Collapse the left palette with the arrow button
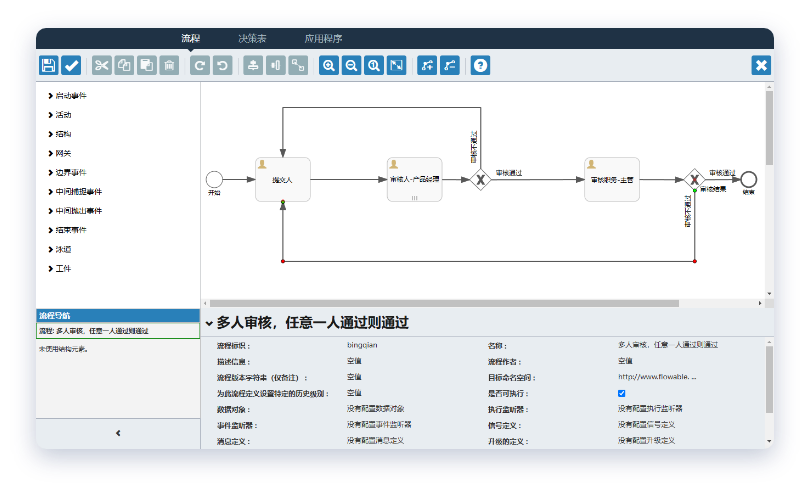 click(x=118, y=433)
